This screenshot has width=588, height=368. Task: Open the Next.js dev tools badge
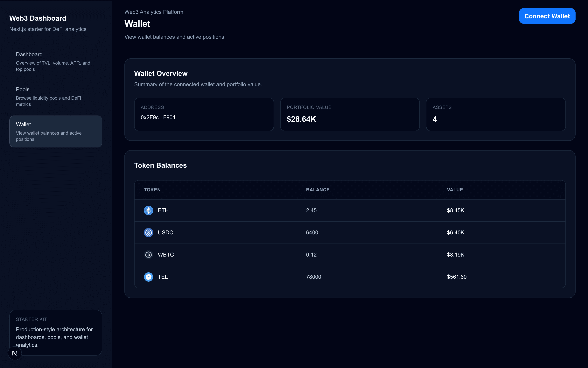point(15,353)
